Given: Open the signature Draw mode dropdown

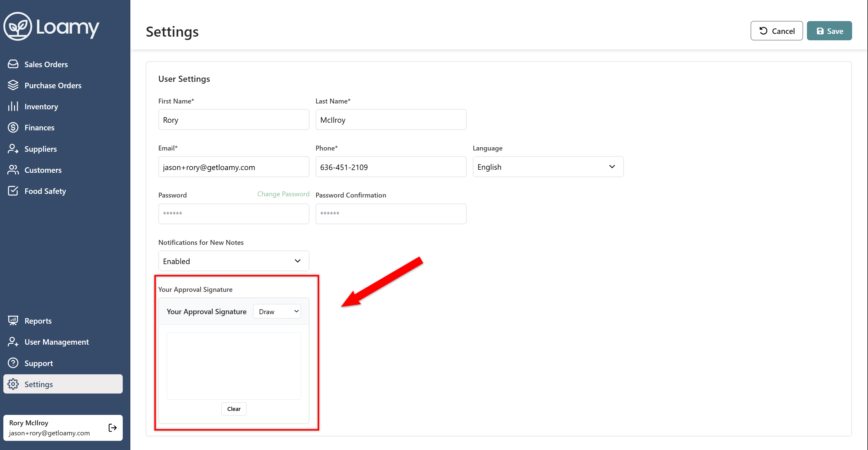Looking at the screenshot, I should (277, 311).
